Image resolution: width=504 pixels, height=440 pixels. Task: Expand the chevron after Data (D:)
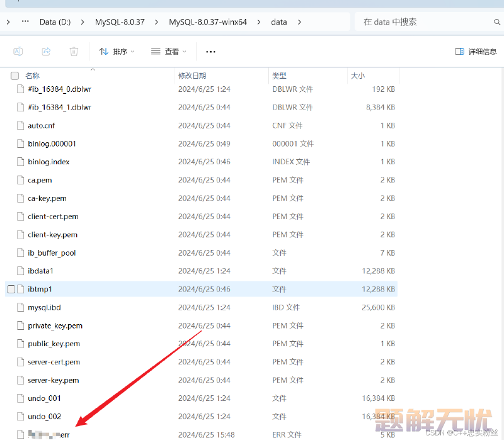pos(83,22)
